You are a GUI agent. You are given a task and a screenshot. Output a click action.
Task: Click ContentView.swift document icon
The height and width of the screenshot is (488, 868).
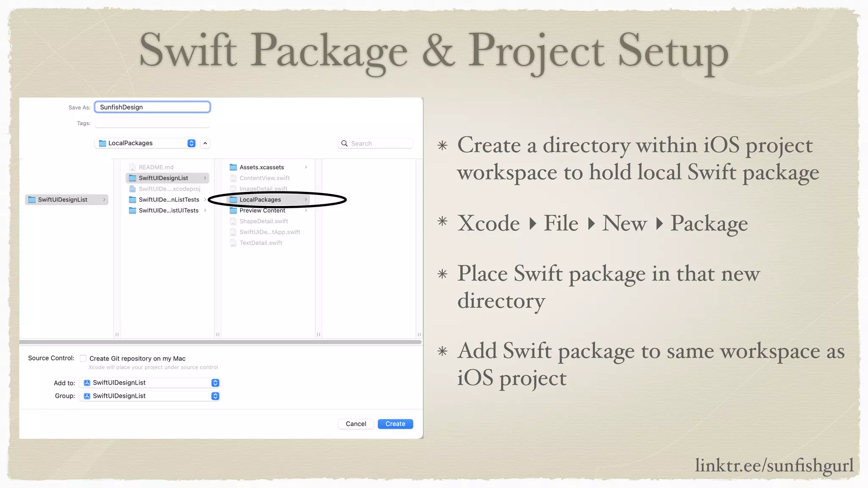(x=233, y=178)
